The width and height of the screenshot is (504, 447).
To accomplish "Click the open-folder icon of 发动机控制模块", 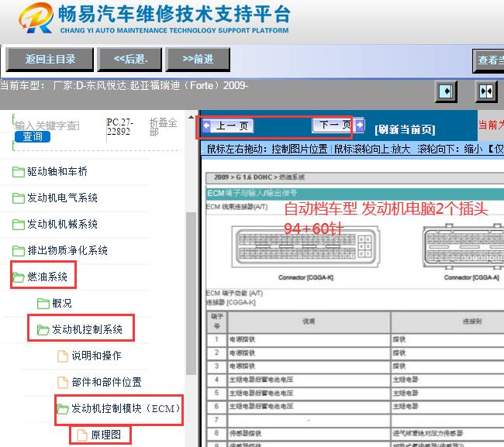I will click(63, 409).
